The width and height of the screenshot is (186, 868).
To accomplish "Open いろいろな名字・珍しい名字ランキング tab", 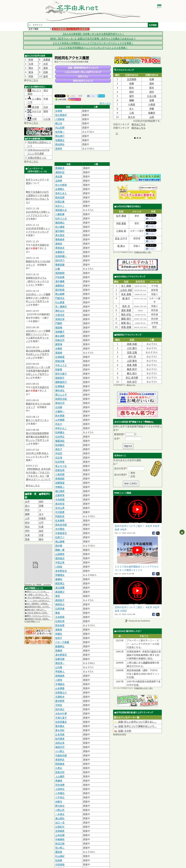I will (83, 72).
